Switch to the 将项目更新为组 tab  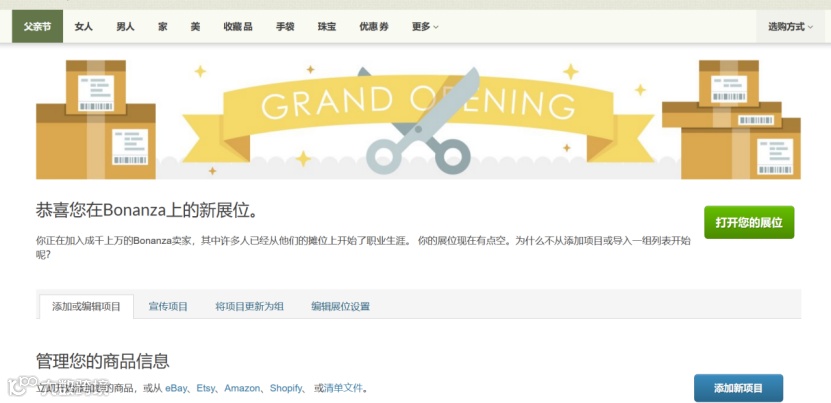pos(250,306)
